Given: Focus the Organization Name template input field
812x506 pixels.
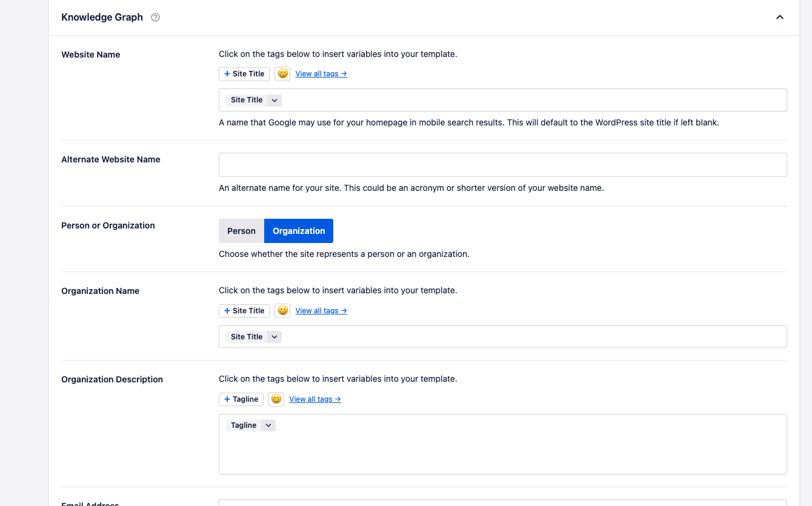Looking at the screenshot, I should (x=503, y=337).
